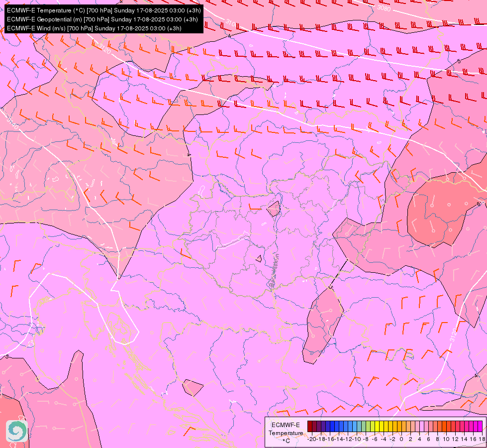The height and width of the screenshot is (448, 487).
Task: Pick the teal legend swatch
Action: tap(359, 426)
